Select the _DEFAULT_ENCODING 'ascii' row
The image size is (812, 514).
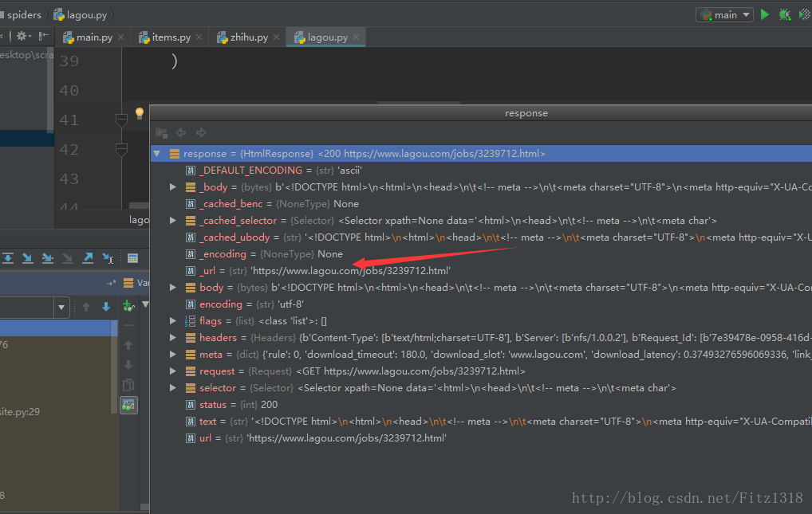(481, 171)
